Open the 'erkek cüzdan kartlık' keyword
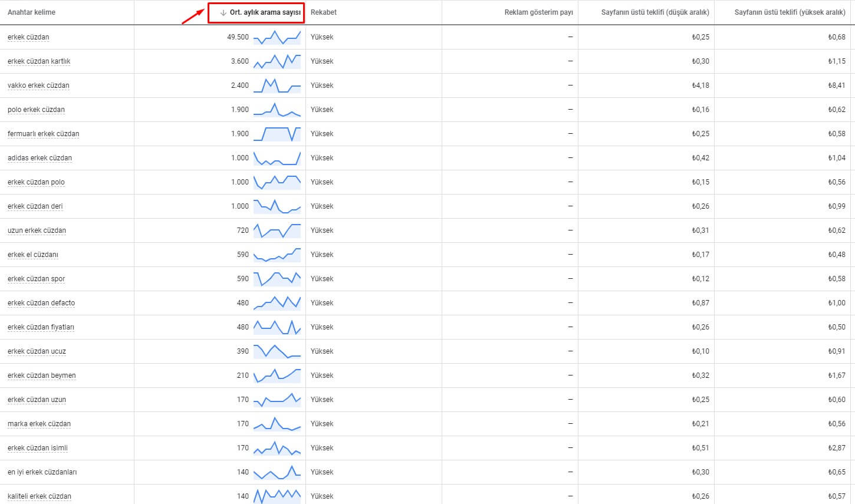The image size is (855, 504). [x=39, y=61]
